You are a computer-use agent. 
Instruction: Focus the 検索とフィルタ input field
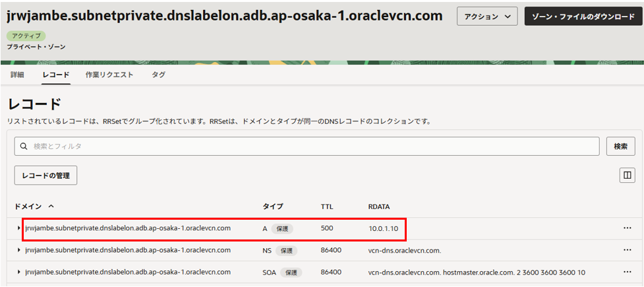tap(310, 146)
